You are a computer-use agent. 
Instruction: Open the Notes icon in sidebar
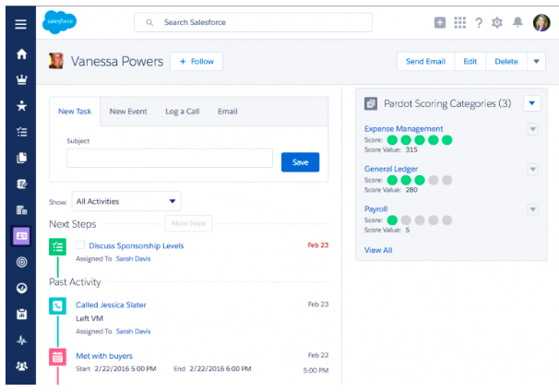21,184
